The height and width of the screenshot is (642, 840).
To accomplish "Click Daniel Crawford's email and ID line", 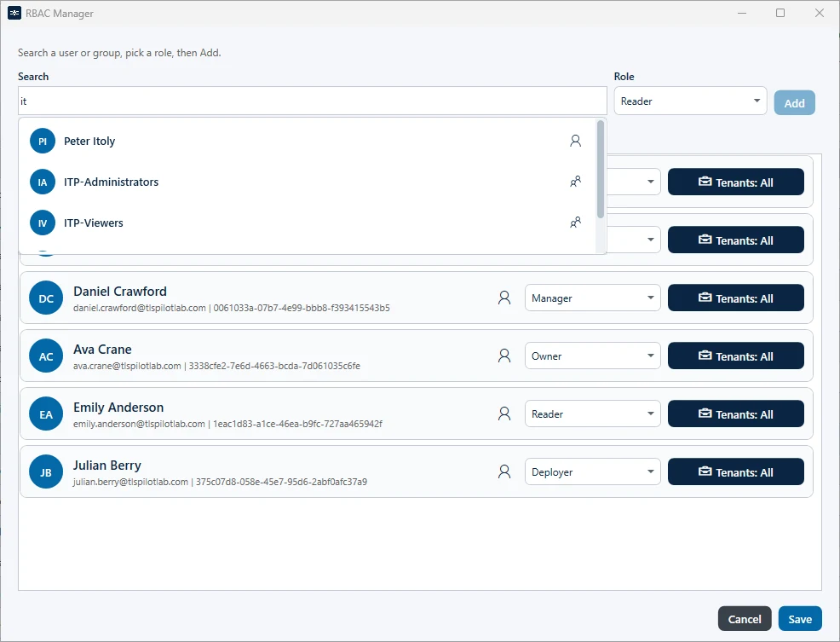I will coord(232,308).
